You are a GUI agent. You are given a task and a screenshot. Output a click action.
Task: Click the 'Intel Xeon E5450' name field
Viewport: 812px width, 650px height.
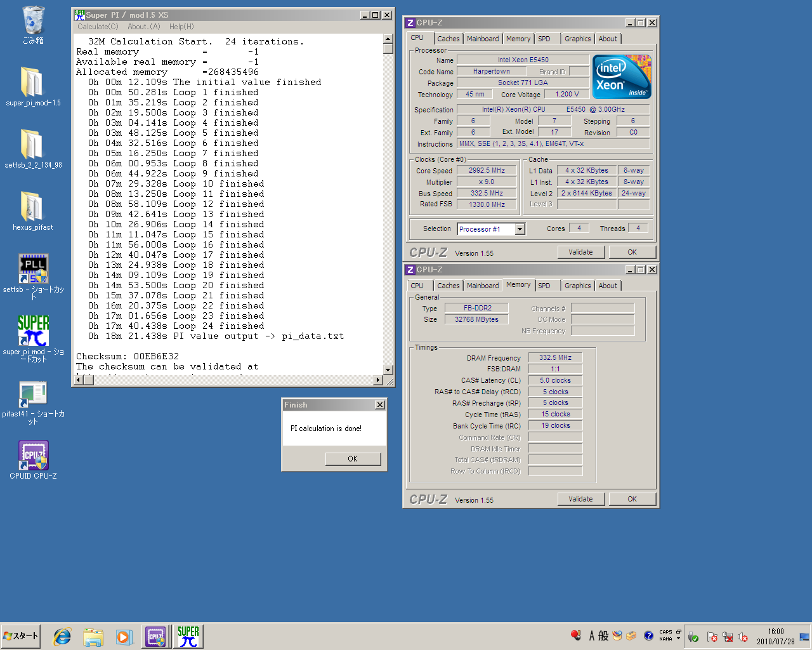coord(523,60)
